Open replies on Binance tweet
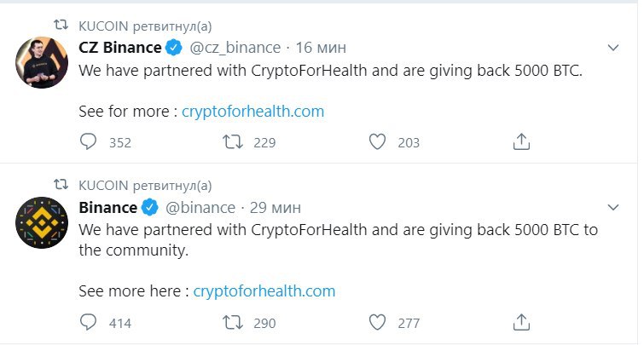The image size is (644, 345). [x=88, y=323]
